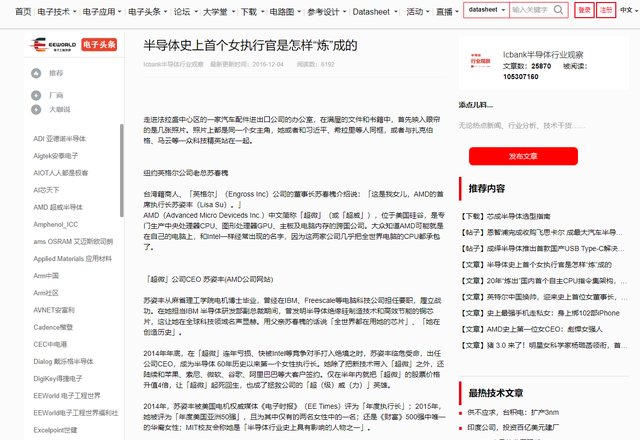Open the Datasheet nav menu
Image resolution: width=640 pixels, height=440 pixels.
375,12
